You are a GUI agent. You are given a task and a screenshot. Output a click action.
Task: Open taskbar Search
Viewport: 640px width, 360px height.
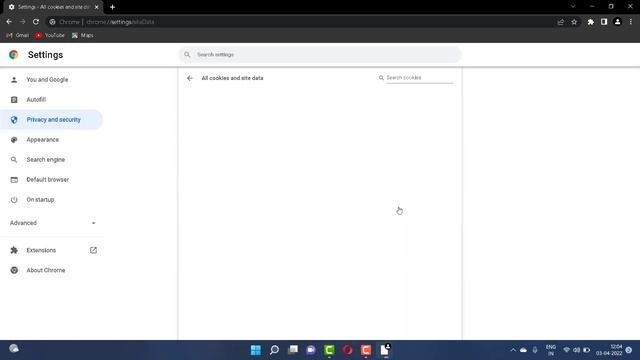(274, 350)
